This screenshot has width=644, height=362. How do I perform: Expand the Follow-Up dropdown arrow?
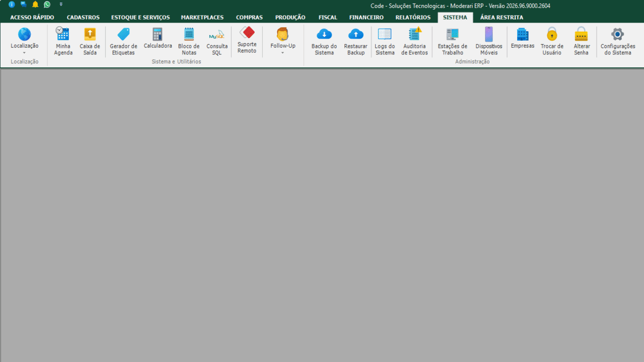coord(283,53)
